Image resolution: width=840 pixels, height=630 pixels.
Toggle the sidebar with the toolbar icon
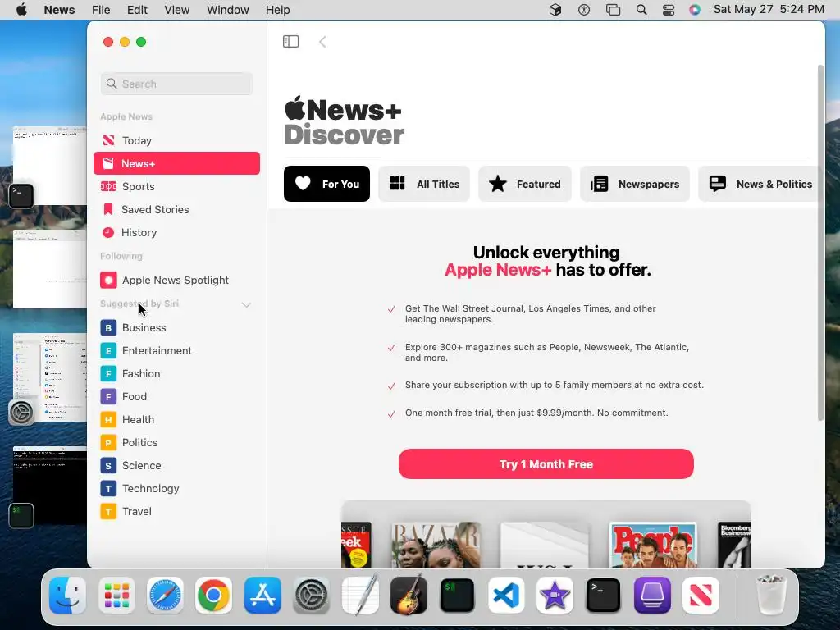[291, 41]
